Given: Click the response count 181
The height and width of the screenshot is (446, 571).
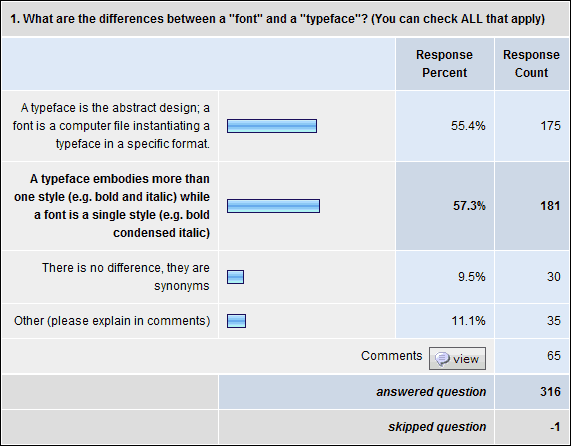Looking at the screenshot, I should point(550,206).
